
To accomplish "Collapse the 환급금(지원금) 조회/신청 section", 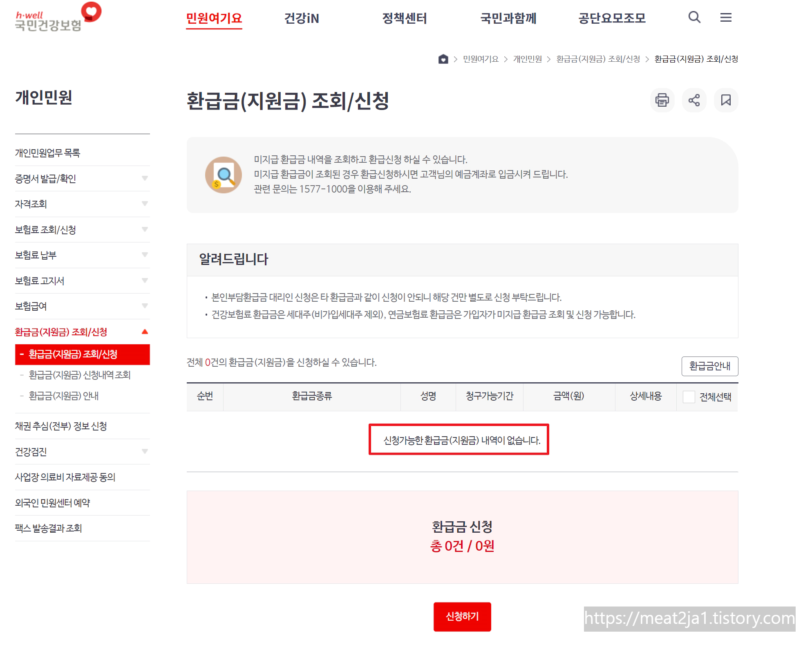I will 145,332.
